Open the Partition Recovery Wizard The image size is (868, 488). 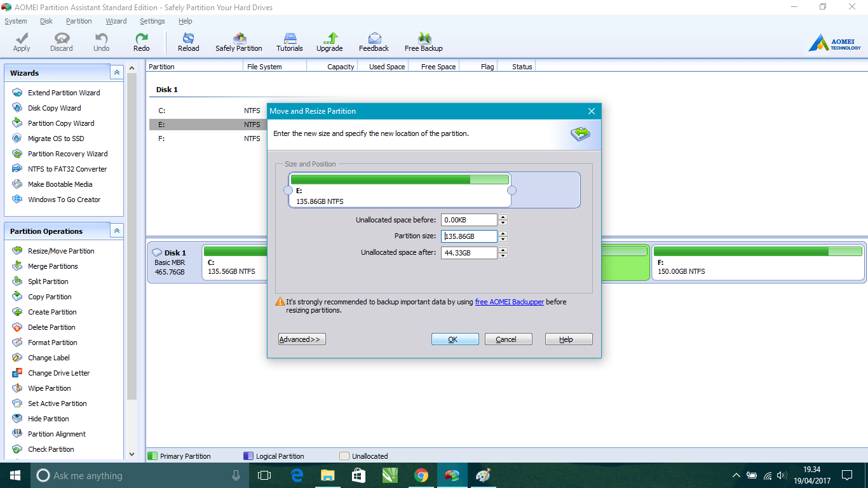[x=67, y=154]
